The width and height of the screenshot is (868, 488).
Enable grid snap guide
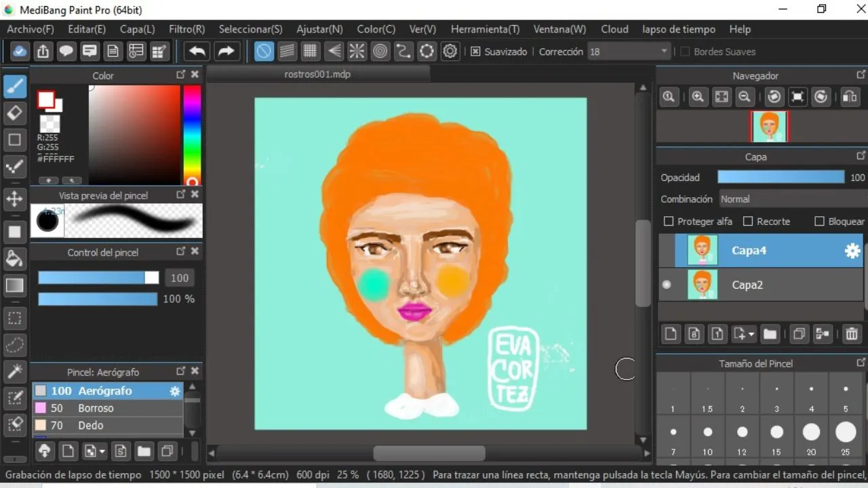[x=310, y=52]
